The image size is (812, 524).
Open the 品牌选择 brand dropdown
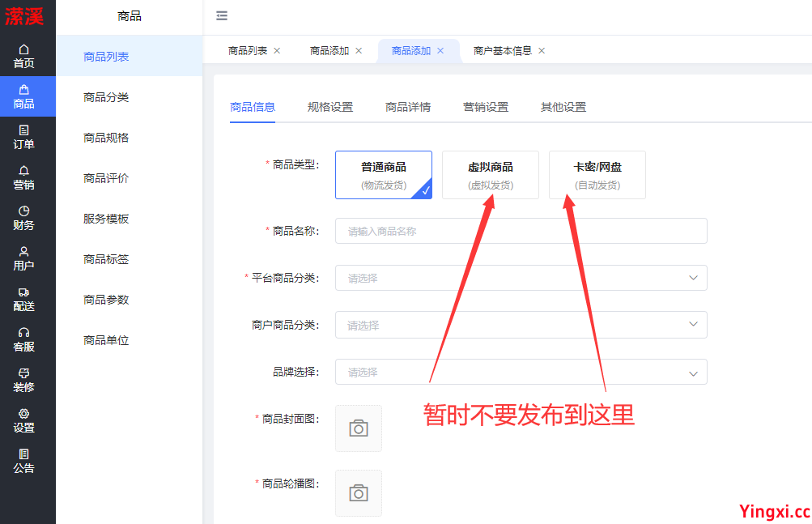(x=521, y=372)
